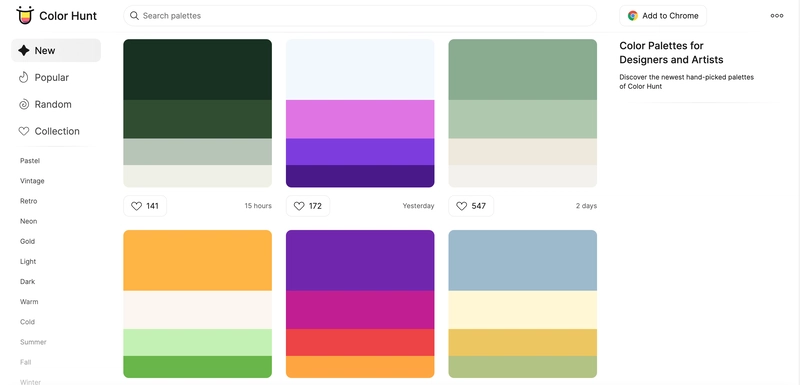Select the violet swatch in second palette
Screen dimensions: 800x385
coord(360,152)
